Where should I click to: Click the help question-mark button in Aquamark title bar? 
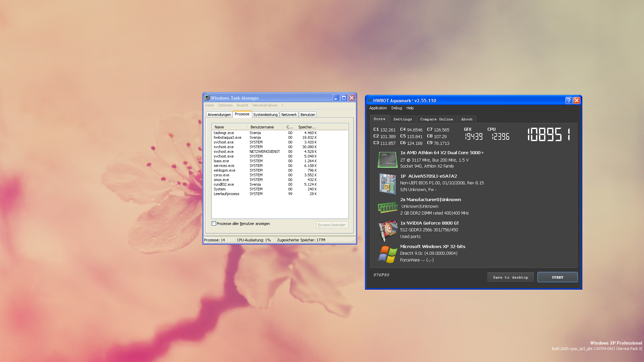[x=569, y=100]
